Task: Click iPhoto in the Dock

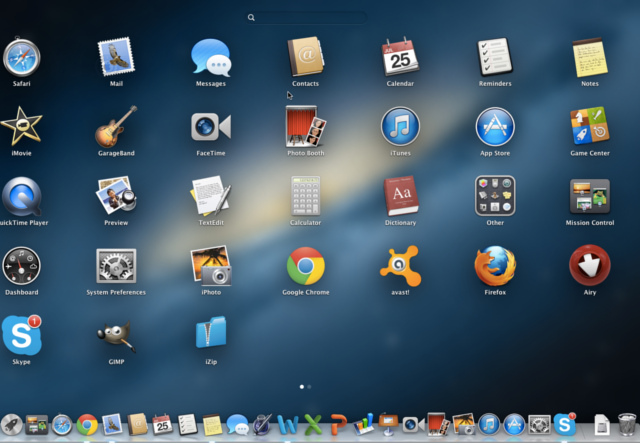Action: (x=464, y=424)
